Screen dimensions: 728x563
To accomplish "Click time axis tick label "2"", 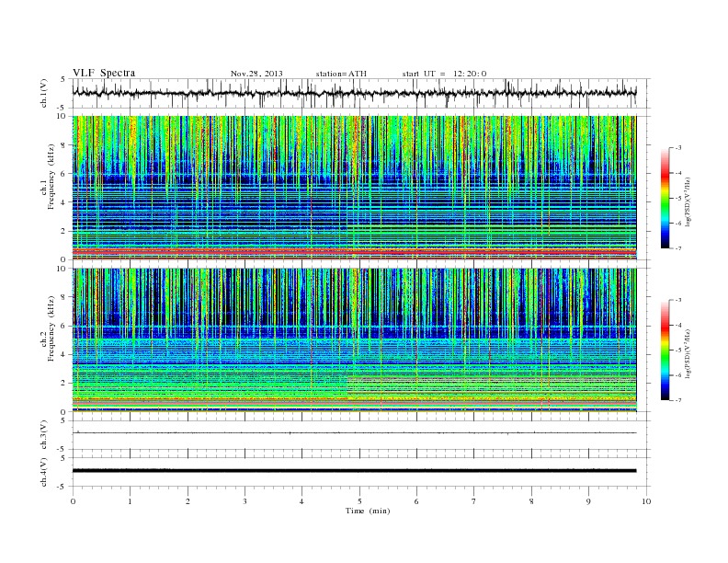I will click(x=188, y=501).
